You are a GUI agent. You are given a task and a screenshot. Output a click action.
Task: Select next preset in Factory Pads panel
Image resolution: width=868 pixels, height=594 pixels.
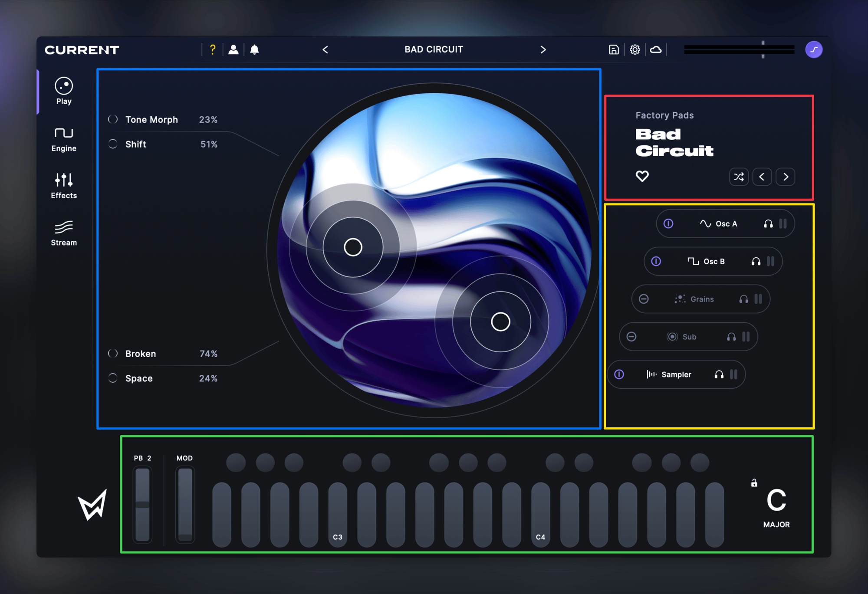786,177
